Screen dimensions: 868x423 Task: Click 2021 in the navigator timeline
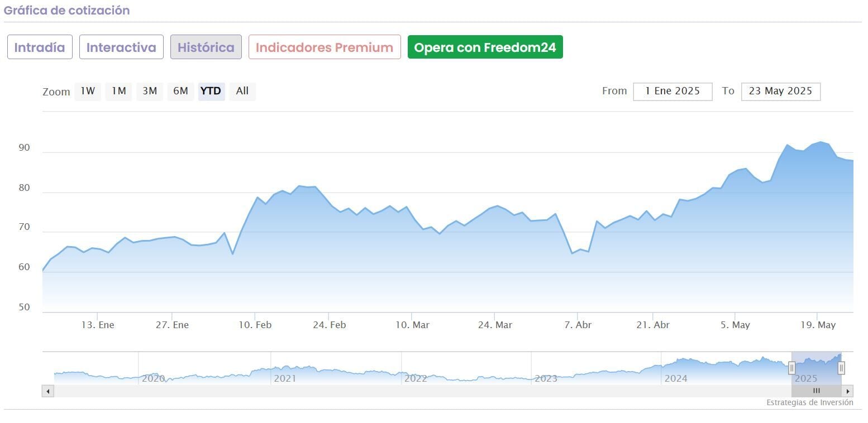(x=284, y=378)
